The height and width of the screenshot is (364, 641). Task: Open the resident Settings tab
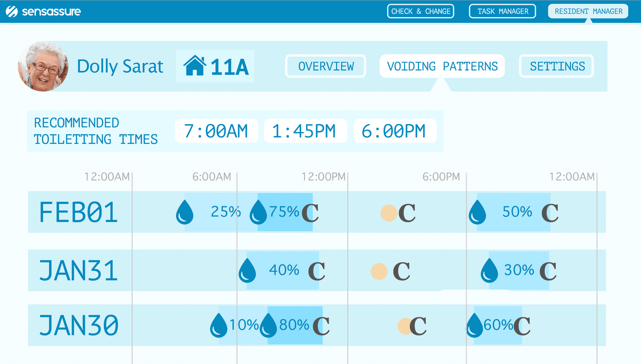pos(557,66)
